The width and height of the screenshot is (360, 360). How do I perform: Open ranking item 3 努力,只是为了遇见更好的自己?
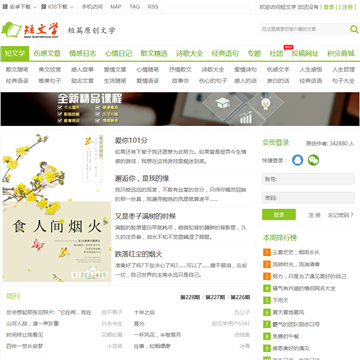coord(309,276)
